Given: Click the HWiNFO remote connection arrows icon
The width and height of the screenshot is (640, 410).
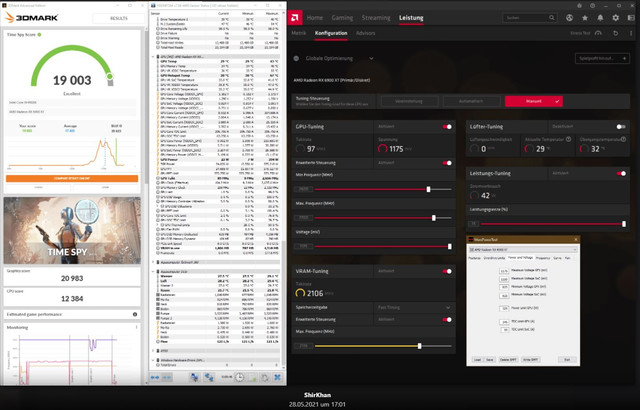Looking at the screenshot, I should [x=209, y=377].
